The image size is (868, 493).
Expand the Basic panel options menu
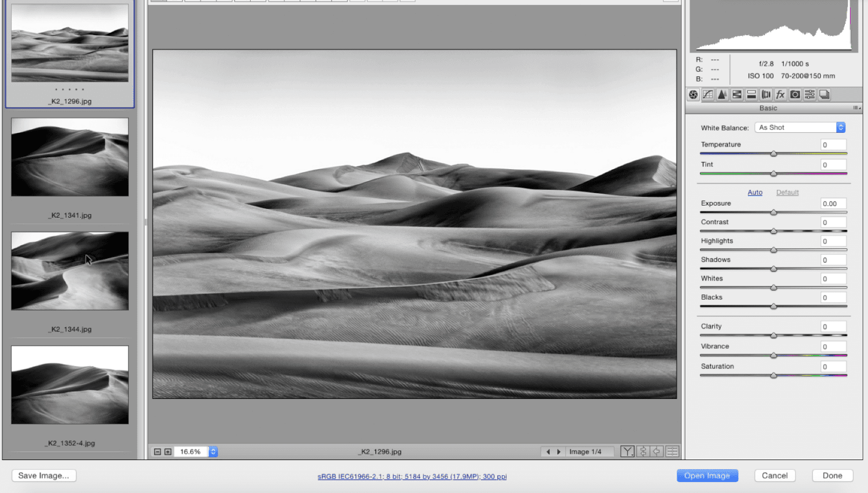pos(856,108)
